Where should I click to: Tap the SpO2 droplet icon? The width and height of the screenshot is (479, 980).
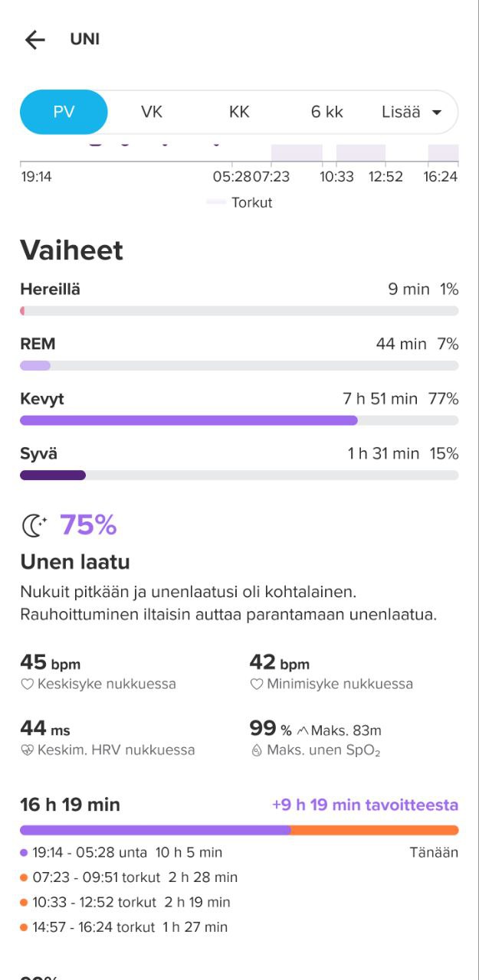coord(257,750)
